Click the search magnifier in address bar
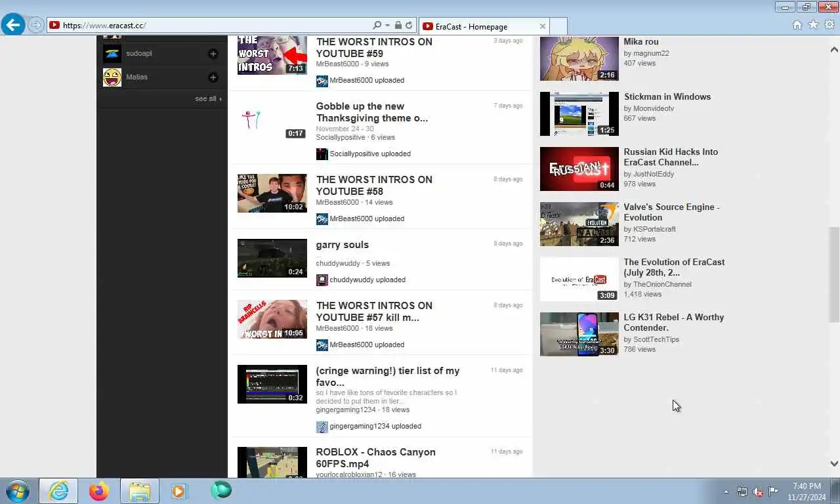840x504 pixels. click(377, 26)
